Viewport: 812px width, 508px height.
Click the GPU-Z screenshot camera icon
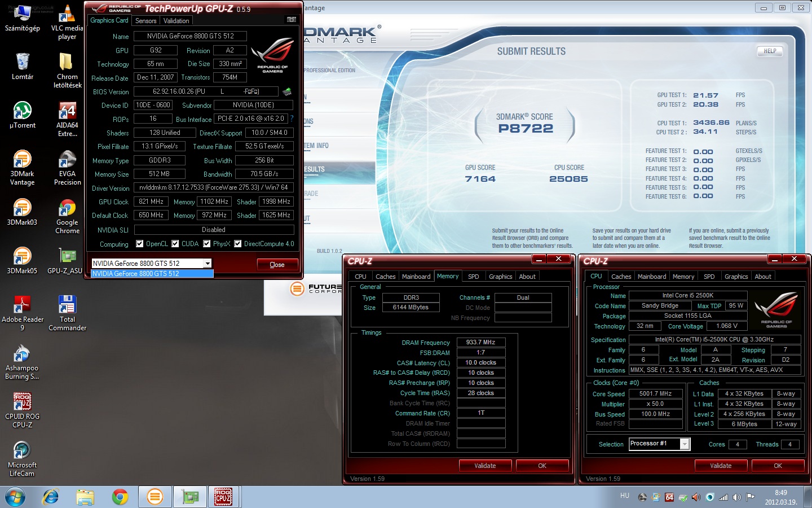pyautogui.click(x=292, y=20)
